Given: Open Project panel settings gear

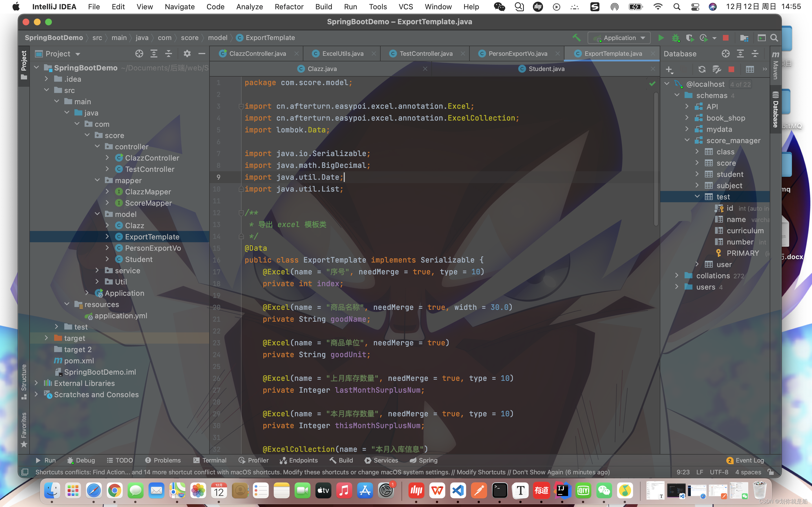Looking at the screenshot, I should (187, 54).
